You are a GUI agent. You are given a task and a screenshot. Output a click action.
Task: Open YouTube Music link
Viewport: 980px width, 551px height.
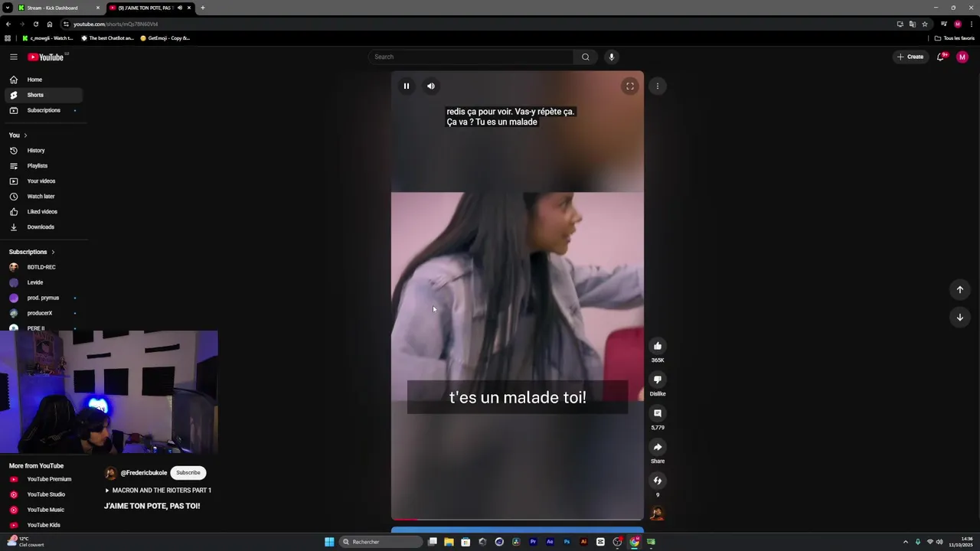(44, 510)
